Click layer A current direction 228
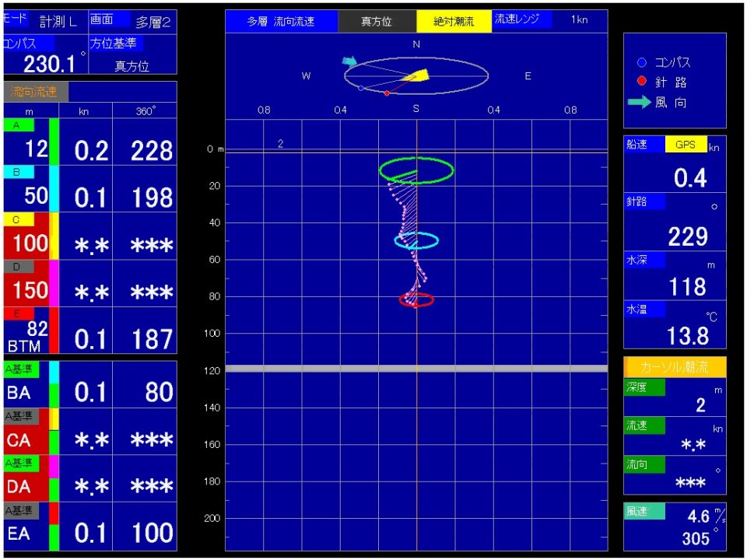The height and width of the screenshot is (560, 747). (x=152, y=151)
